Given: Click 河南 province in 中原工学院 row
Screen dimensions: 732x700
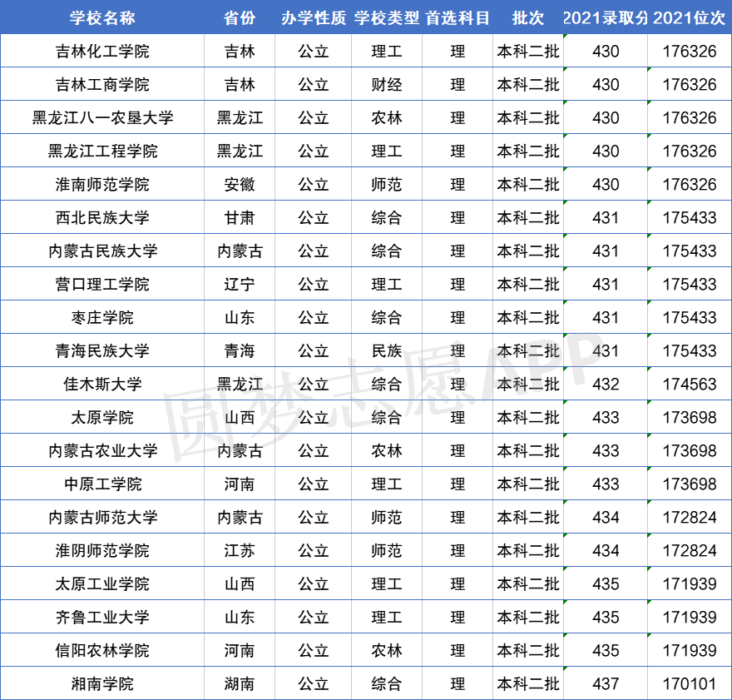Looking at the screenshot, I should click(x=240, y=484).
